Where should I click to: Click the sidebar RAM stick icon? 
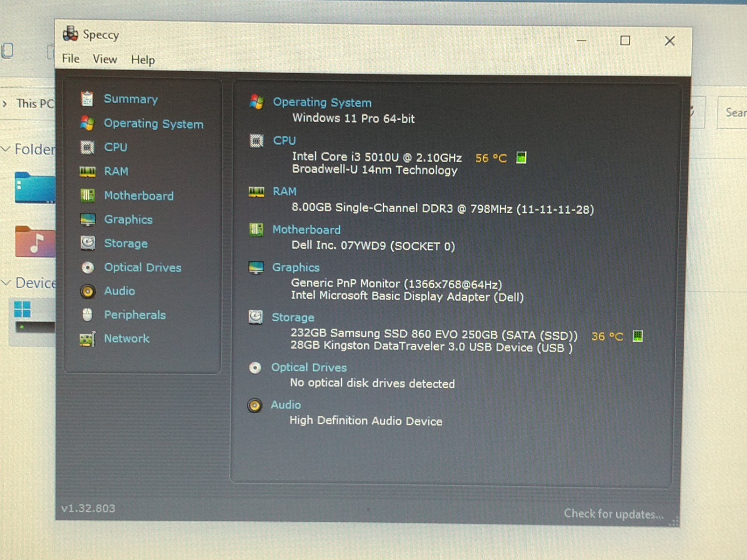click(87, 172)
